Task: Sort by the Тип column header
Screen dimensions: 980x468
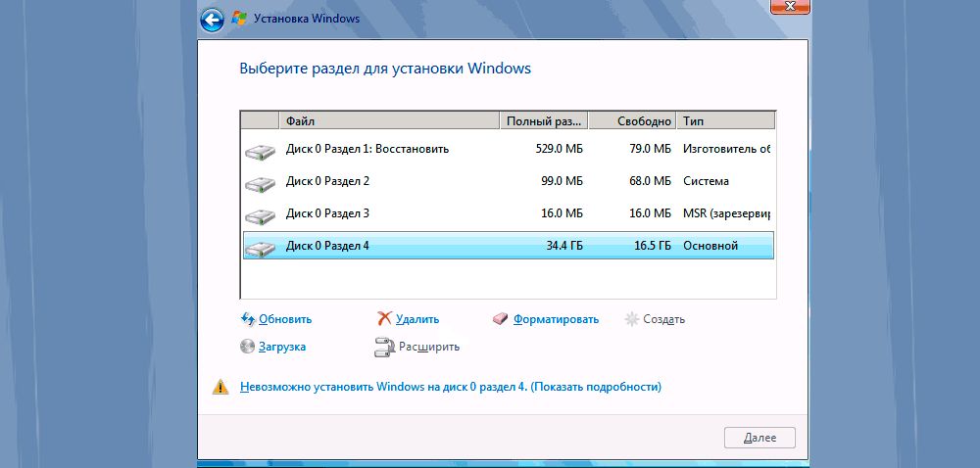Action: (x=725, y=121)
